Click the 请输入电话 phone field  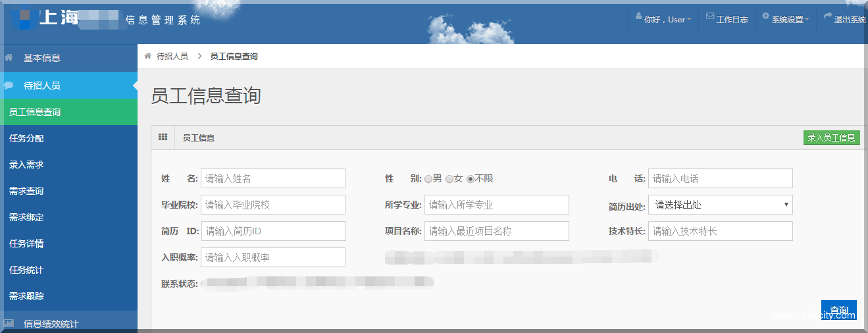point(721,178)
